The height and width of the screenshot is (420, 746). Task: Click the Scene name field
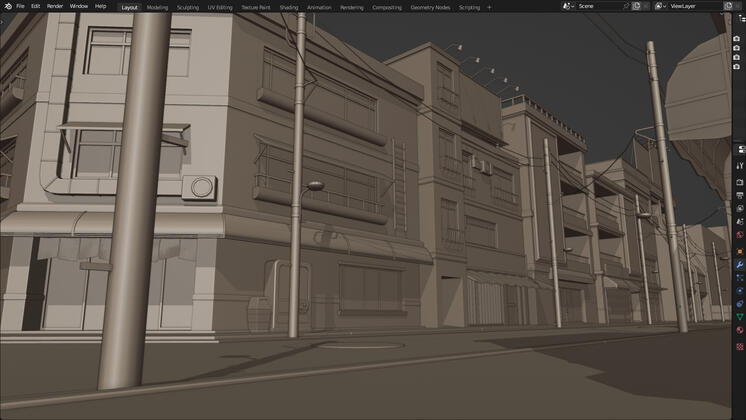click(x=599, y=6)
